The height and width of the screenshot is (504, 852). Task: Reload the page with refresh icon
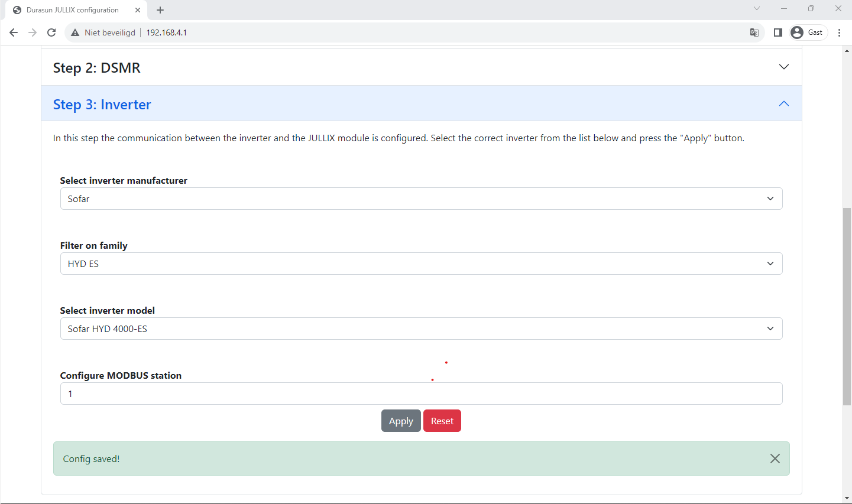coord(51,32)
